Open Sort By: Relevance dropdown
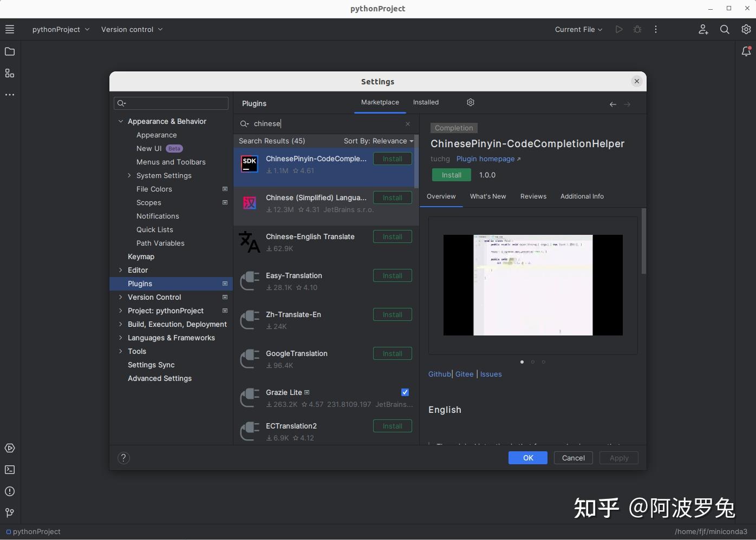Viewport: 756px width, 540px height. point(379,141)
